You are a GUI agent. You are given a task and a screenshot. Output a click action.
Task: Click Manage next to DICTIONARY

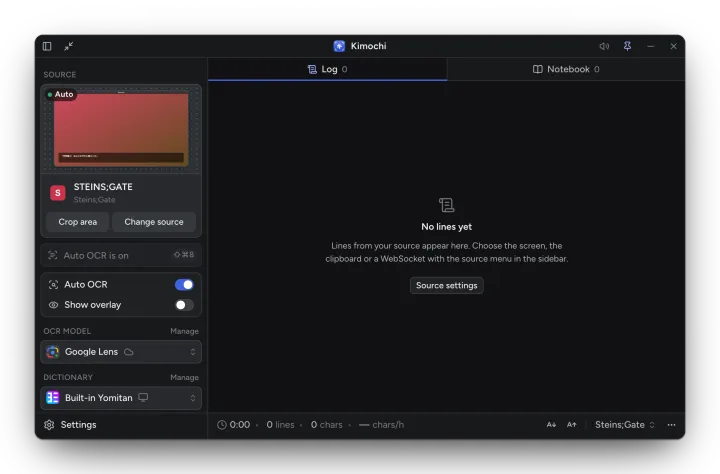[x=184, y=377]
